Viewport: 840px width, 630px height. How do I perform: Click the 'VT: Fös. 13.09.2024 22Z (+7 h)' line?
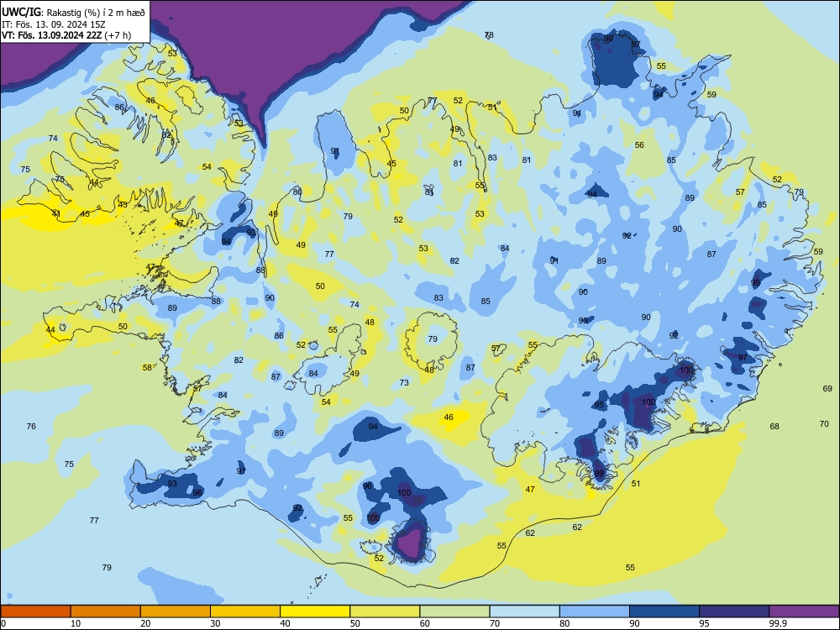[66, 35]
